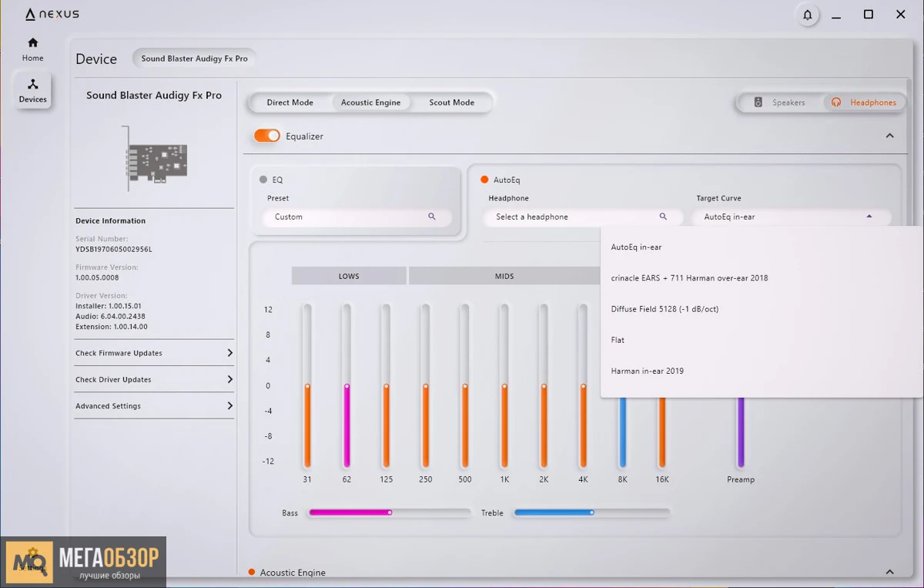Toggle the Equalizer switch
Screen dimensions: 924x588
point(267,136)
